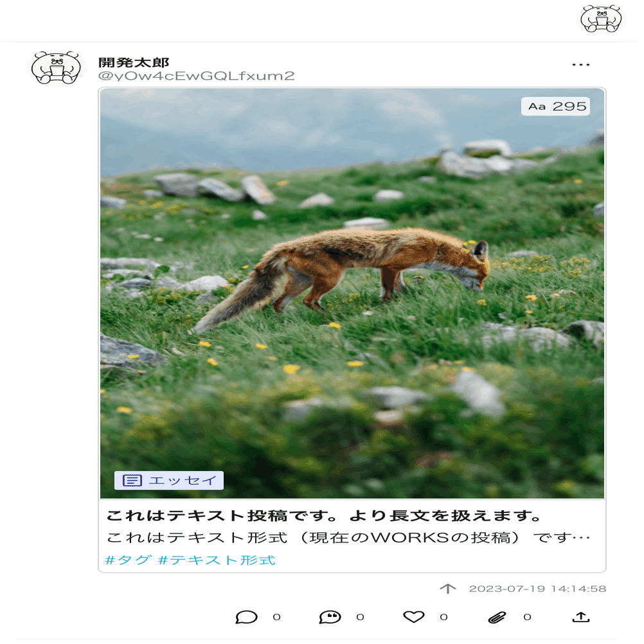The width and height of the screenshot is (644, 644).
Task: Click the quote bubble icon
Action: click(x=330, y=617)
